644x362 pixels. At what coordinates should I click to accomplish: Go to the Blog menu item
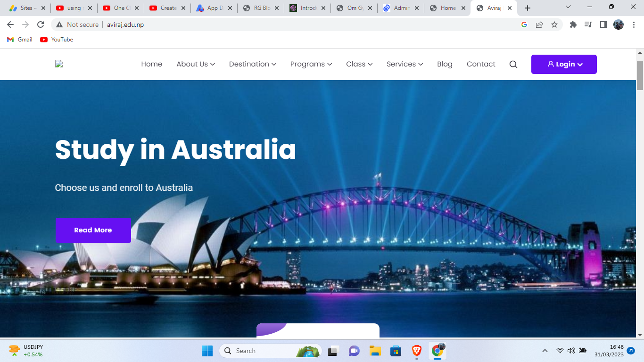[x=445, y=64]
